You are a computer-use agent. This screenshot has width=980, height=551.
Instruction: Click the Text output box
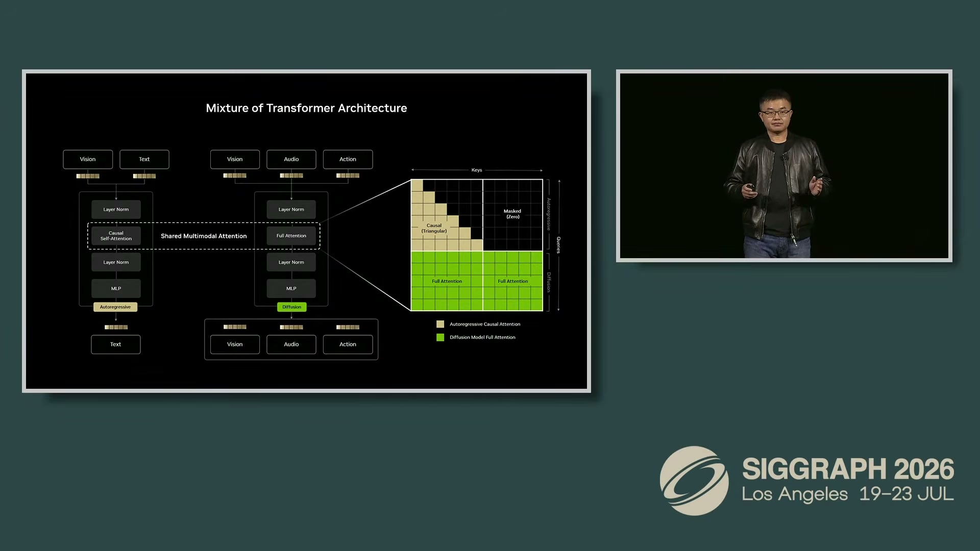(x=116, y=344)
